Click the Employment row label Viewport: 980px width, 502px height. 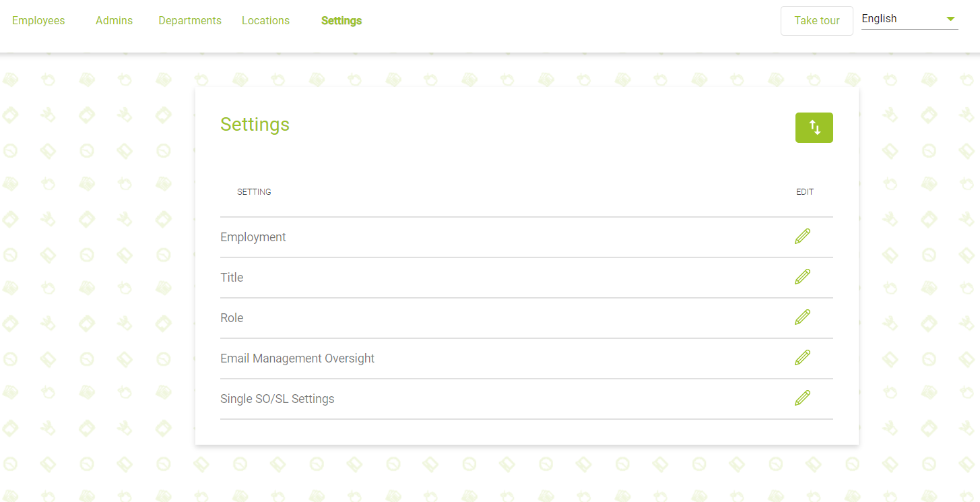point(253,237)
